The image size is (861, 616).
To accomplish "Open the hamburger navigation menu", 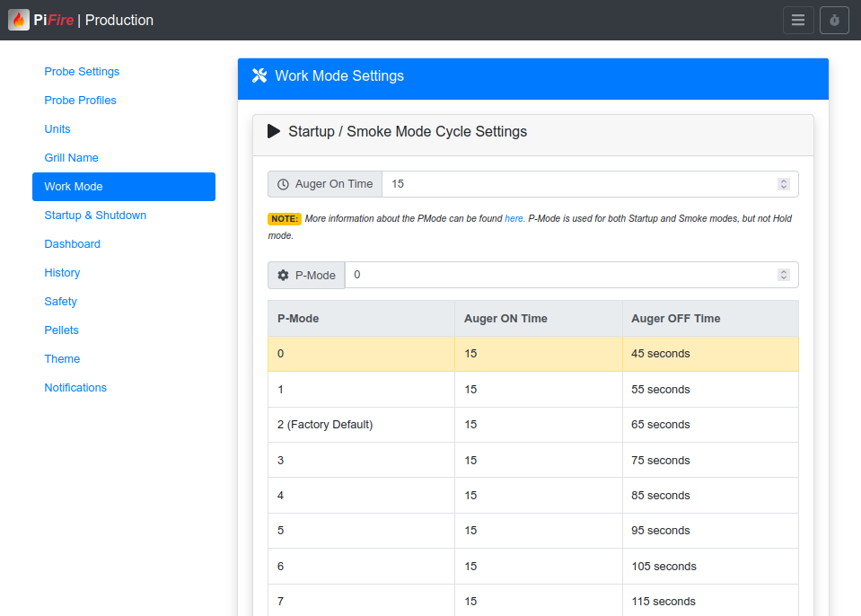I will 798,20.
